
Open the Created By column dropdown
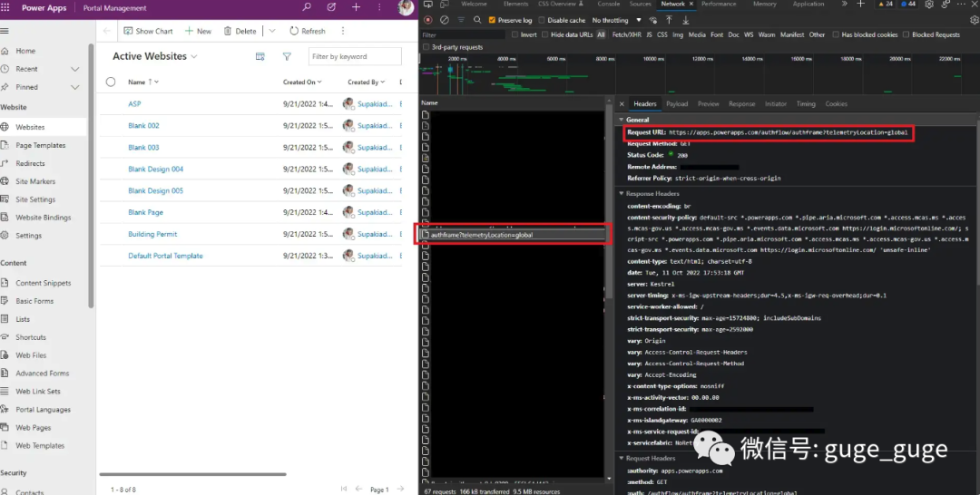tap(383, 82)
